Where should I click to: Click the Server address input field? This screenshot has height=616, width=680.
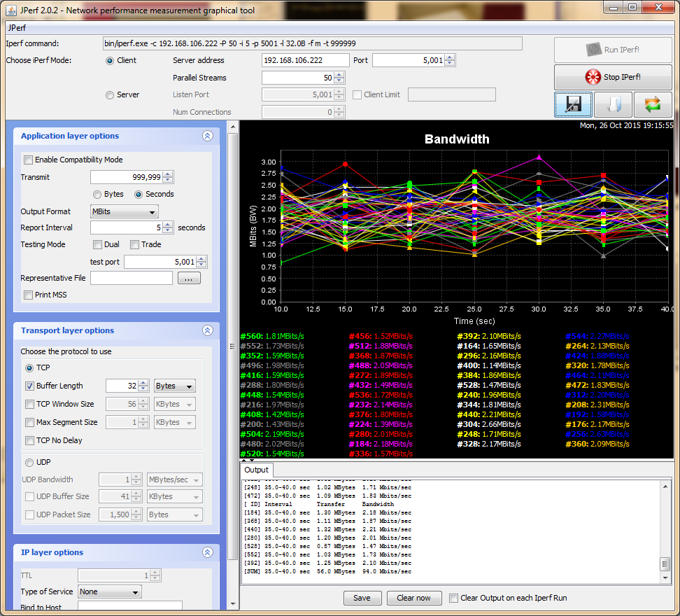pos(305,61)
